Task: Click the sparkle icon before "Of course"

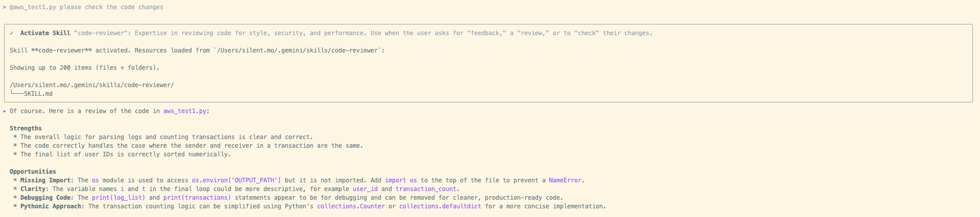Action: pos(5,111)
